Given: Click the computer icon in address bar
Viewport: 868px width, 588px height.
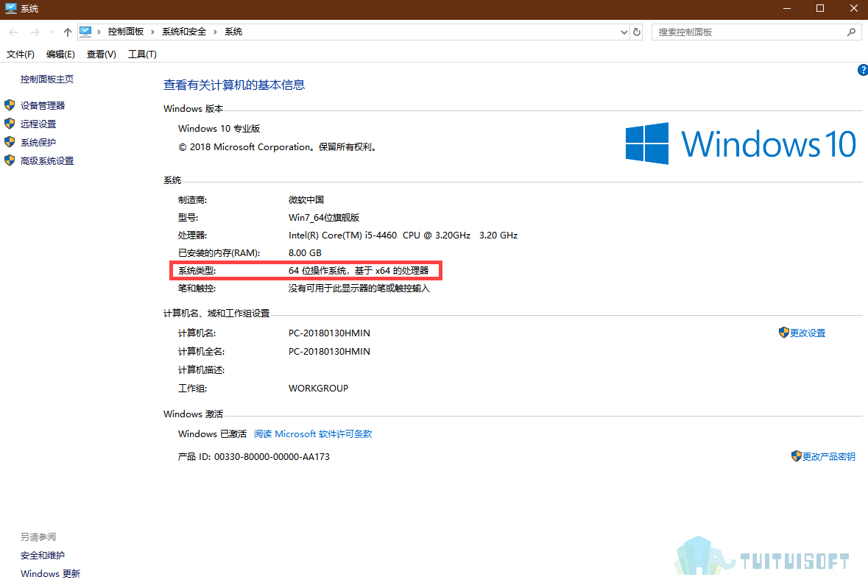Looking at the screenshot, I should (85, 32).
